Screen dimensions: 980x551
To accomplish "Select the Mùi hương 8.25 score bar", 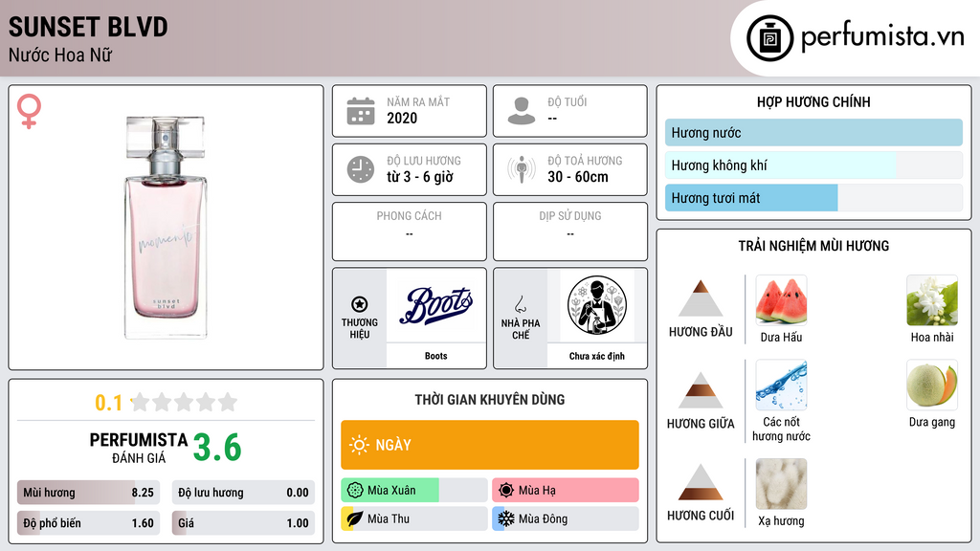I will coord(88,493).
